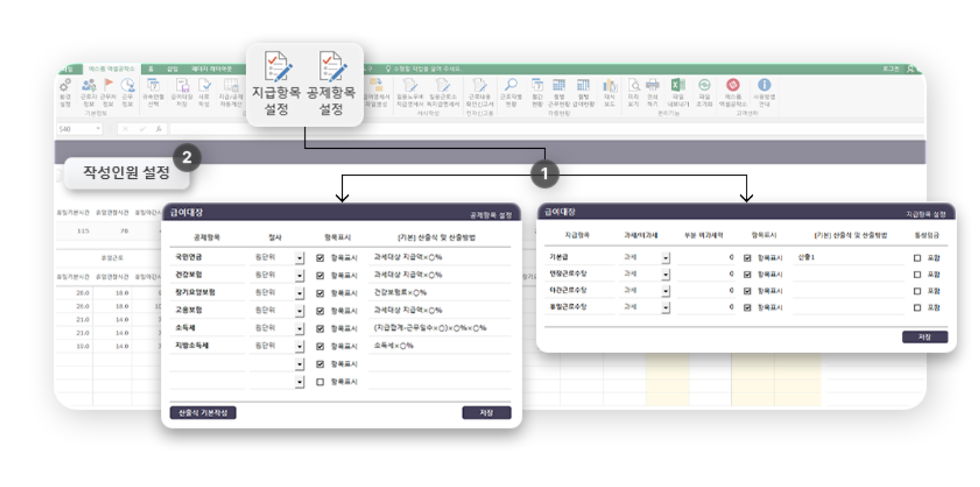Image resolution: width=980 pixels, height=487 pixels.
Task: Open 과세/비과세 dropdown for 연장근로수당
Action: (x=666, y=274)
